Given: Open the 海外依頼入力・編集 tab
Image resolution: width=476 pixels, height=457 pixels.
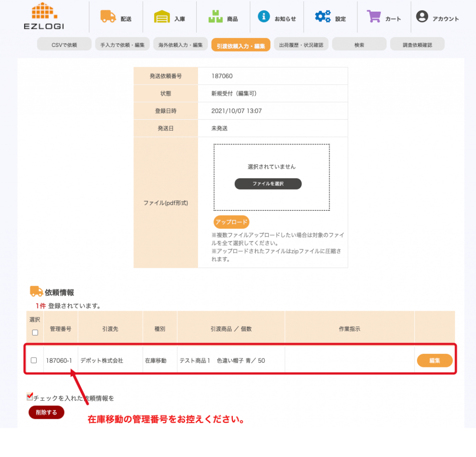Looking at the screenshot, I should (180, 44).
